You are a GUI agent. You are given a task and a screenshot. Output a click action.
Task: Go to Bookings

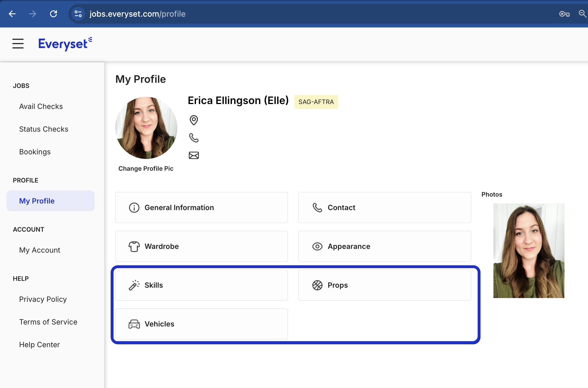coord(35,152)
